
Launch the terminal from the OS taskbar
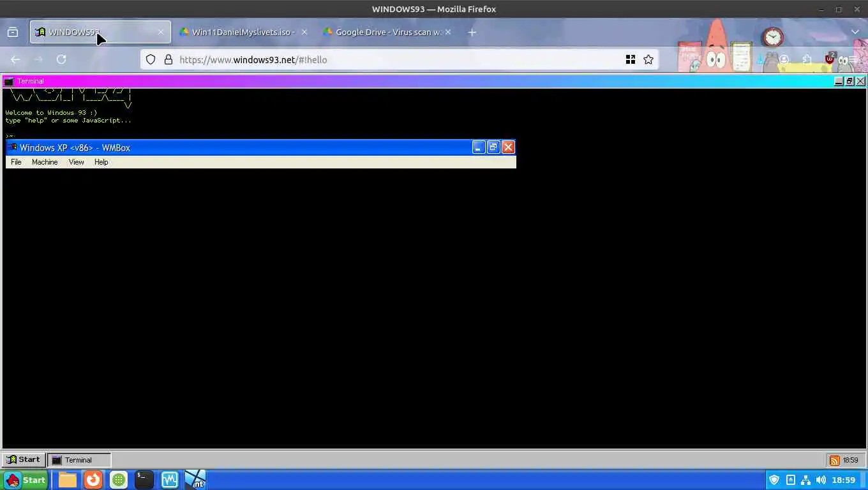(144, 480)
